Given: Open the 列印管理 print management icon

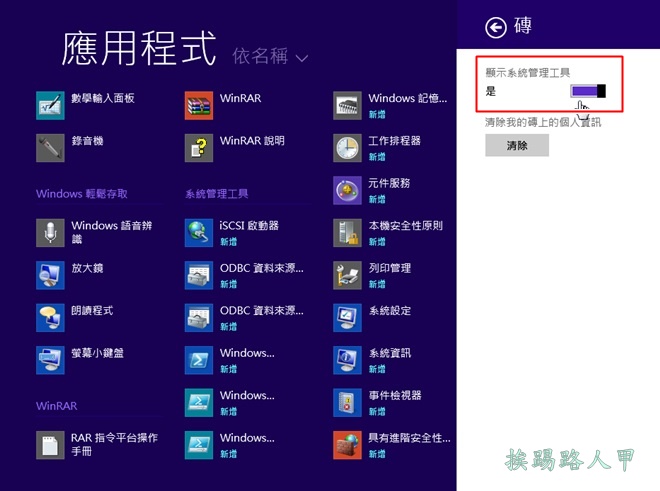Looking at the screenshot, I should pyautogui.click(x=347, y=275).
